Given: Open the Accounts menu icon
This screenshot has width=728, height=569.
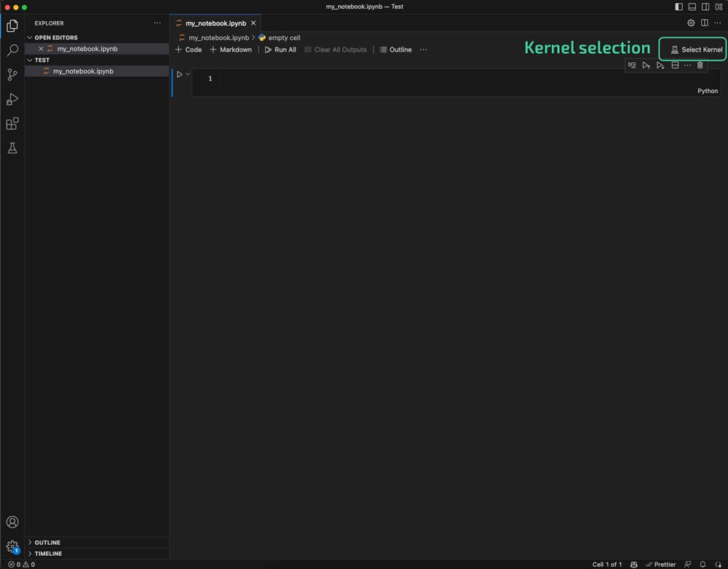Looking at the screenshot, I should click(12, 522).
